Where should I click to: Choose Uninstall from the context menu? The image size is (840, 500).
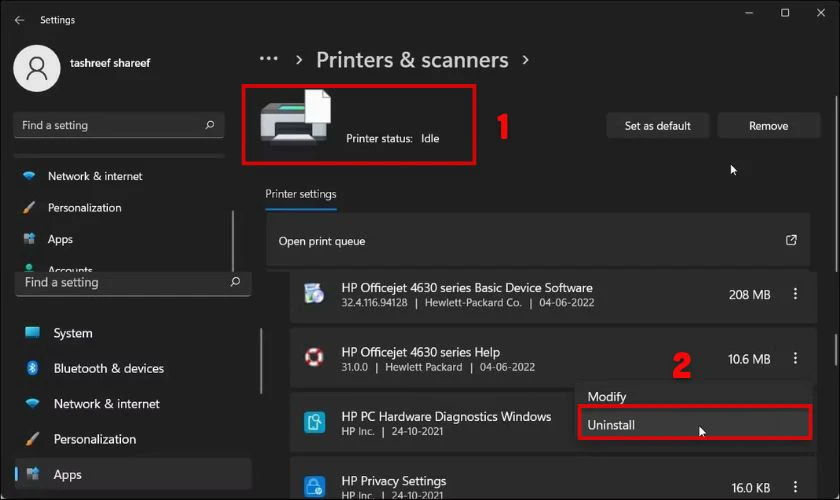click(x=695, y=425)
